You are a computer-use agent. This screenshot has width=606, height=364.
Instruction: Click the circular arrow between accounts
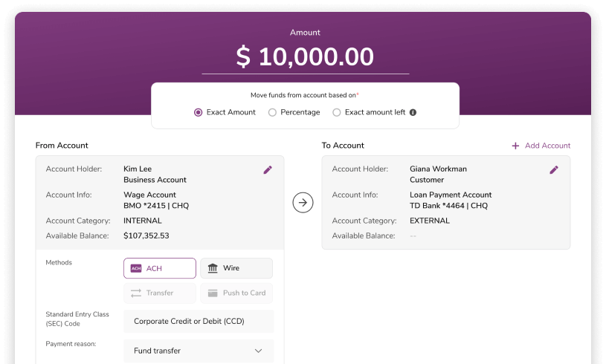(303, 202)
